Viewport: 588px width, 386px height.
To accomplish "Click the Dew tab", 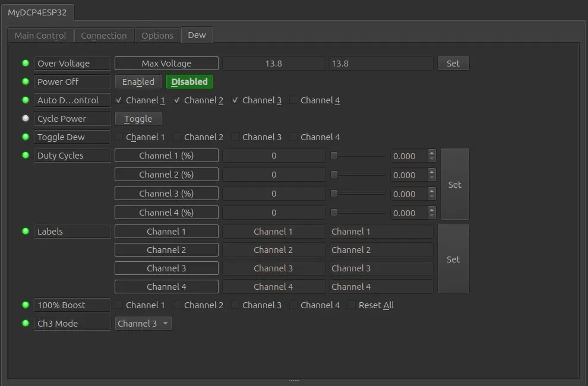I will [x=197, y=35].
